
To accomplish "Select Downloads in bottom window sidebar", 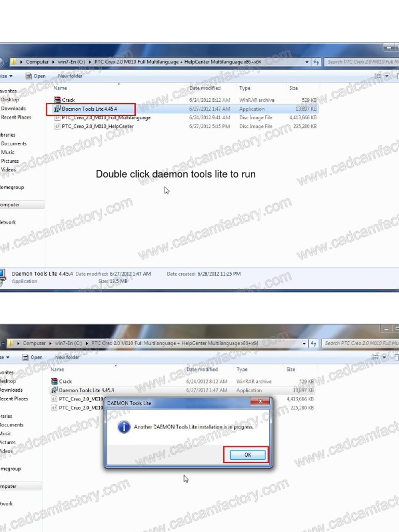I will coord(11,390).
